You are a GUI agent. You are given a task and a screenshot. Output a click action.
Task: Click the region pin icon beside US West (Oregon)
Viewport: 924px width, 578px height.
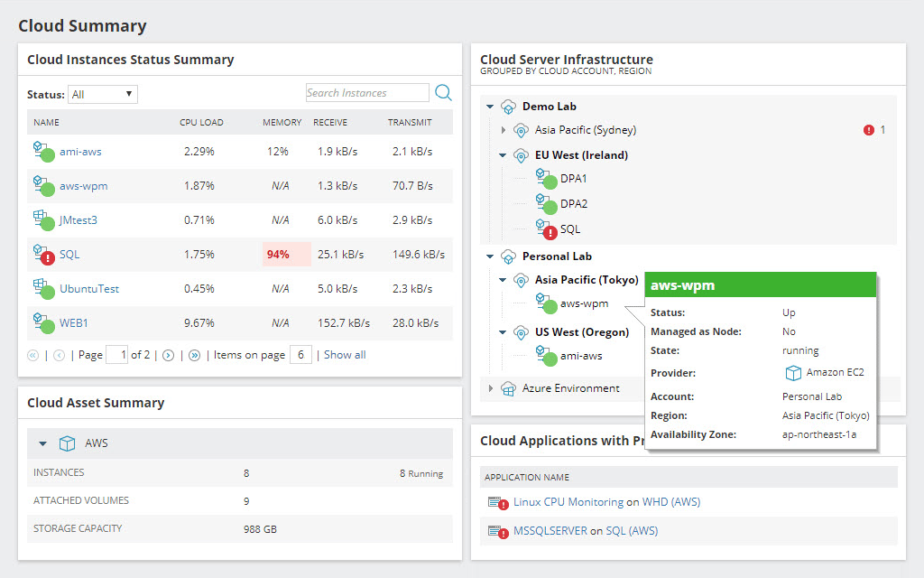click(521, 331)
